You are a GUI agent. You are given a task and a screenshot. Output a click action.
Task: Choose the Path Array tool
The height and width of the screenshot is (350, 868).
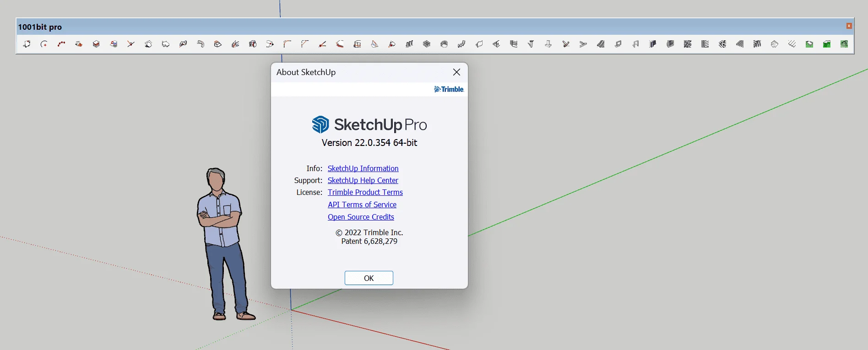pos(461,44)
